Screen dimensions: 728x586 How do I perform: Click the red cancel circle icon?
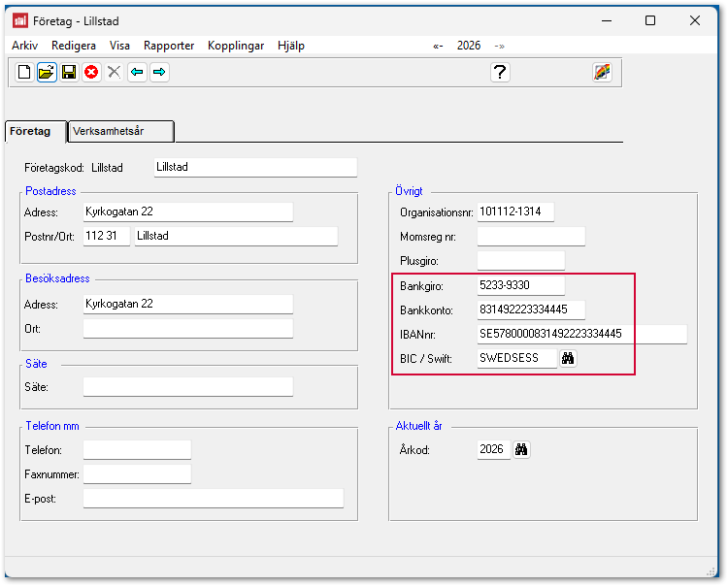91,72
